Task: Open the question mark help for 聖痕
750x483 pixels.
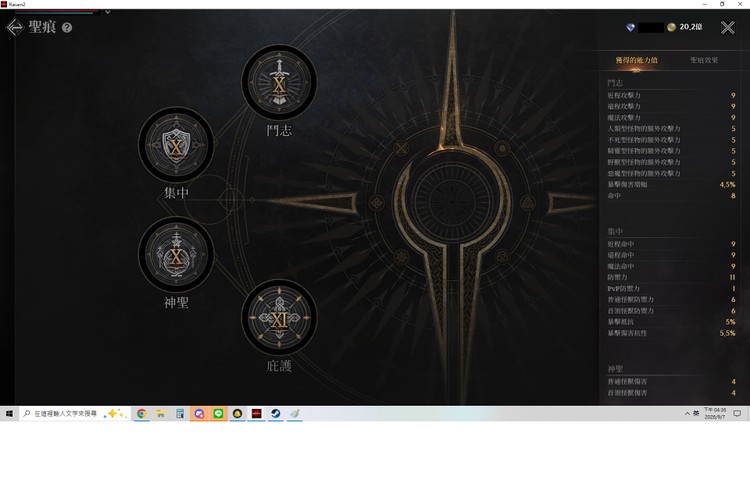Action: (67, 28)
